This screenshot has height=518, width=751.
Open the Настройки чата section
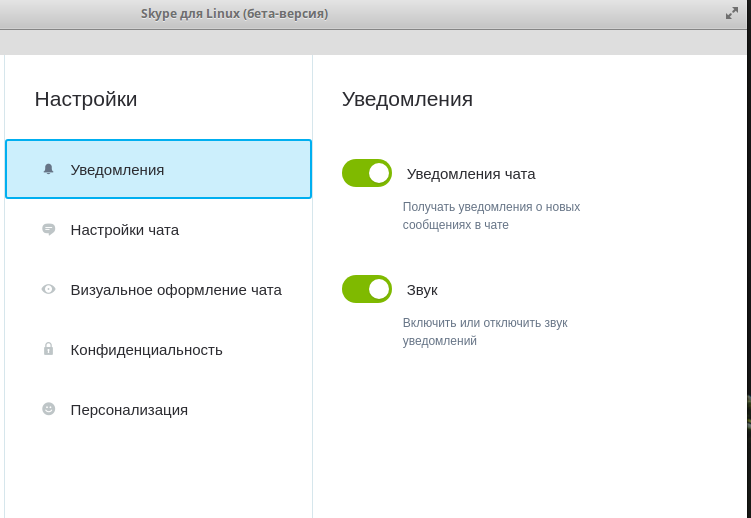[159, 230]
